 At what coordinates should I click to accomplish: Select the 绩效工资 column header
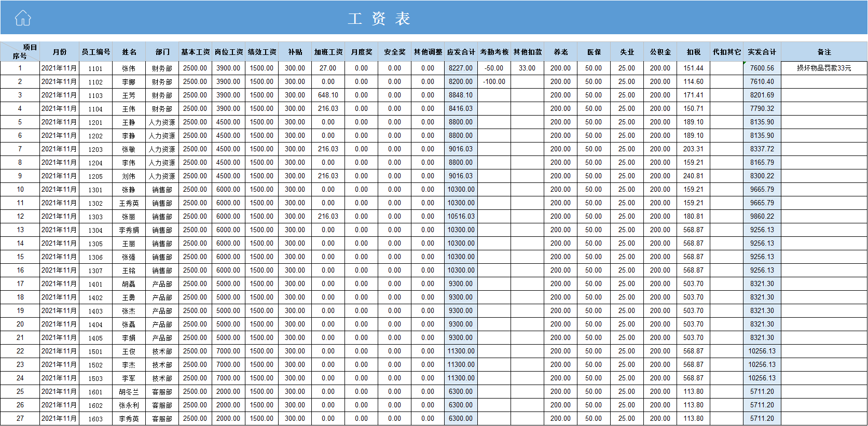262,52
